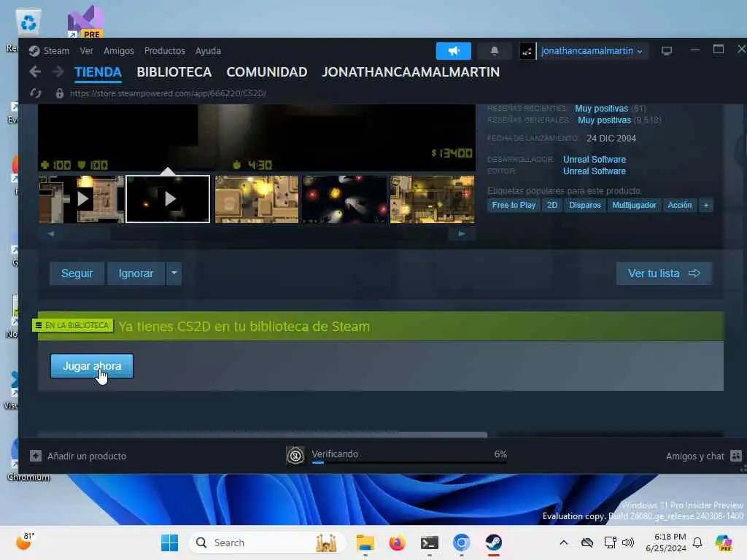Viewport: 747px width, 560px height.
Task: Open the weather widget showing 81°
Action: pos(25,542)
